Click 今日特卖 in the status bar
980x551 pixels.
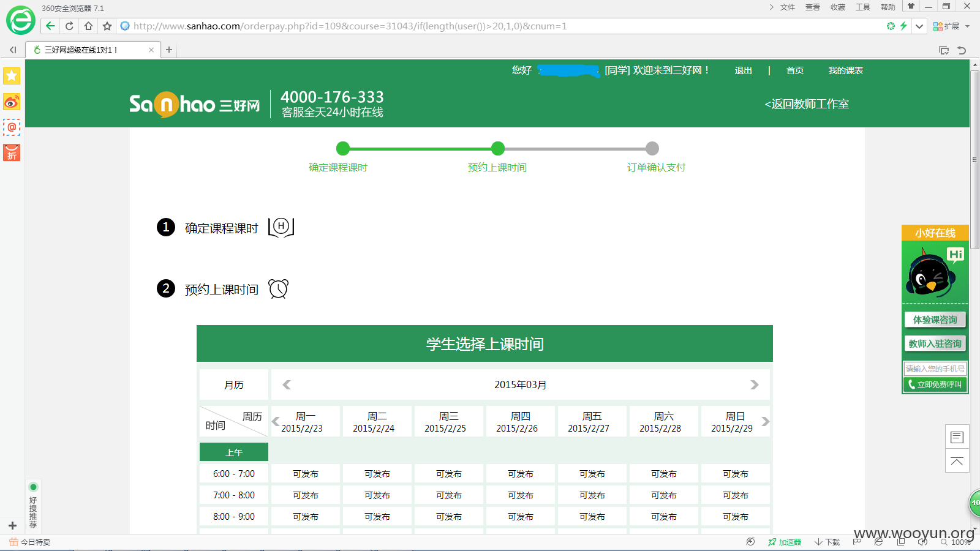[x=30, y=542]
